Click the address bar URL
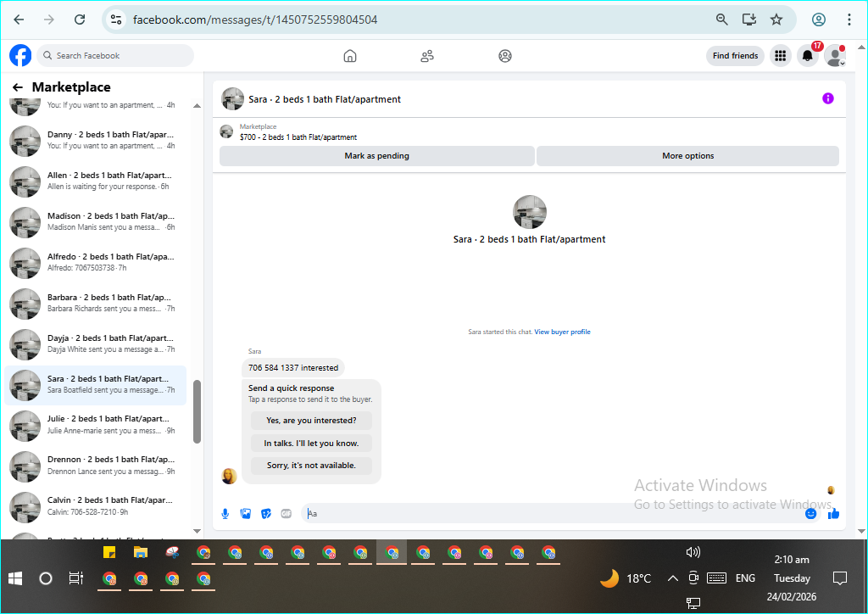Screen dimensions: 868x614 click(x=255, y=20)
